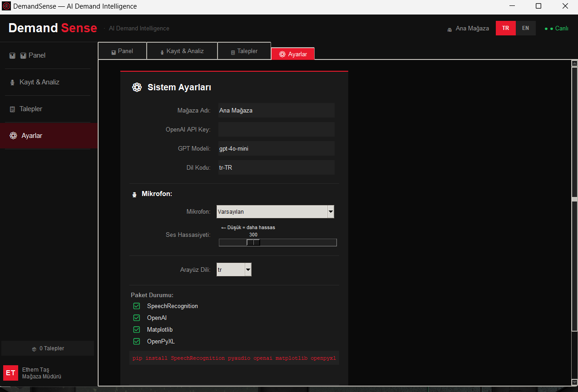This screenshot has height=392, width=578.
Task: Click the Ana Mağaza store label in header
Action: [472, 28]
